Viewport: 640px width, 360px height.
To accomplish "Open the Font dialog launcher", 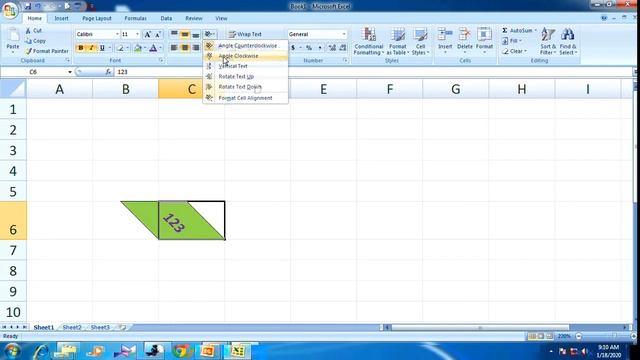I will [161, 60].
